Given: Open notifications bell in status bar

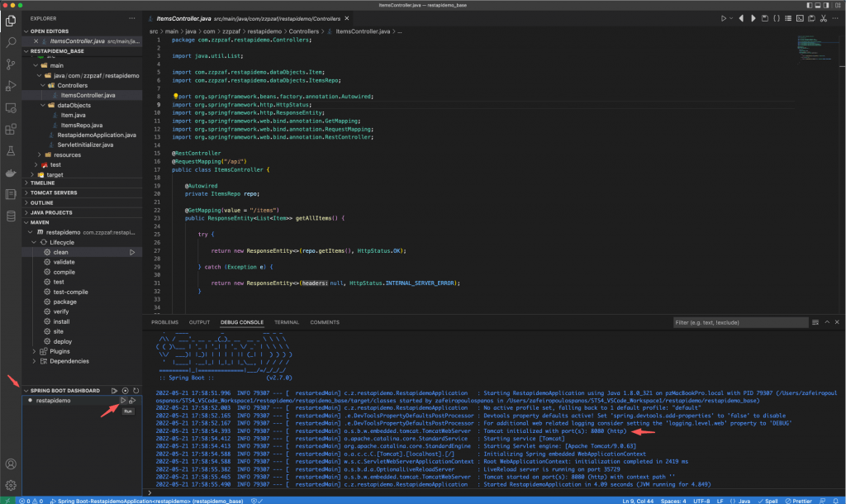Looking at the screenshot, I should point(836,501).
